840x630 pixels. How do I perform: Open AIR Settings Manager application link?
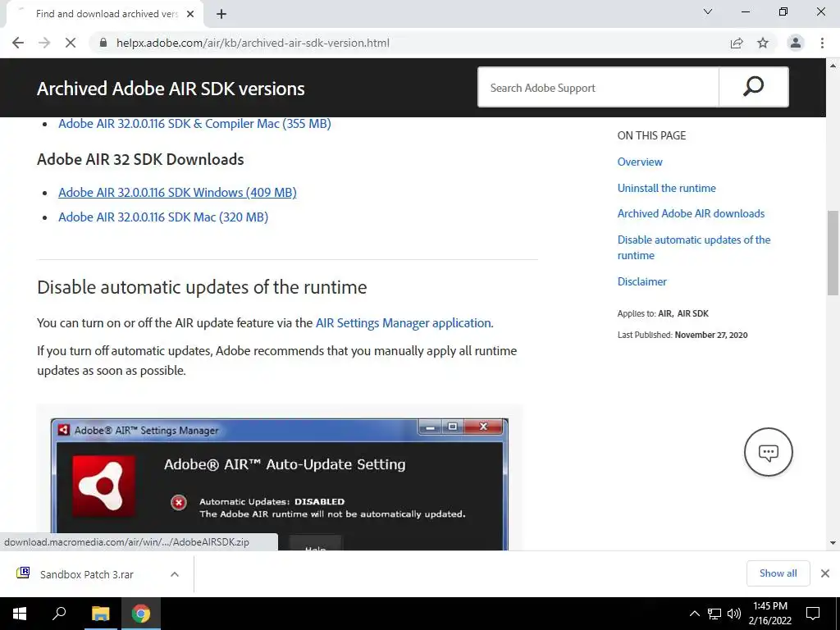click(404, 323)
